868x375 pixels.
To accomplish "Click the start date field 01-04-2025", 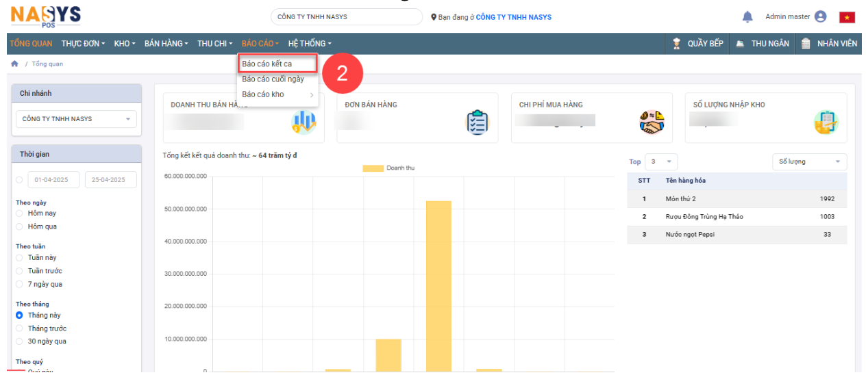I will pyautogui.click(x=53, y=180).
